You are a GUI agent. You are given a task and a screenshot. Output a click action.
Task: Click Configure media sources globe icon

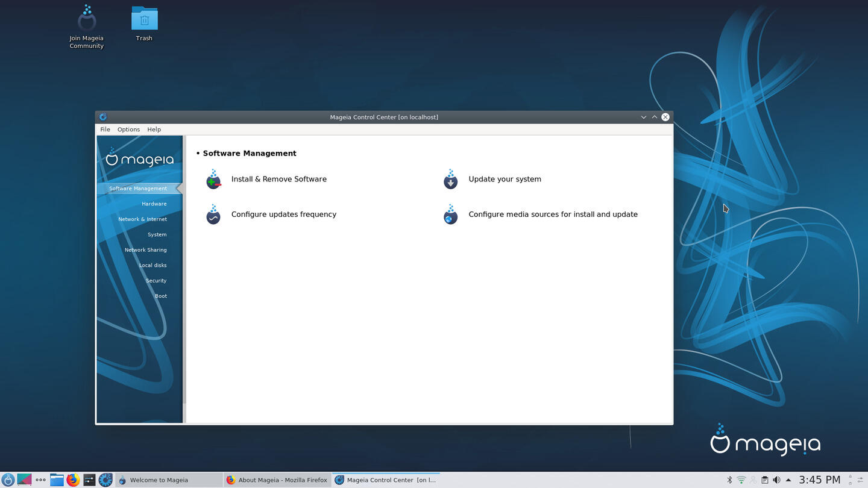pos(450,214)
